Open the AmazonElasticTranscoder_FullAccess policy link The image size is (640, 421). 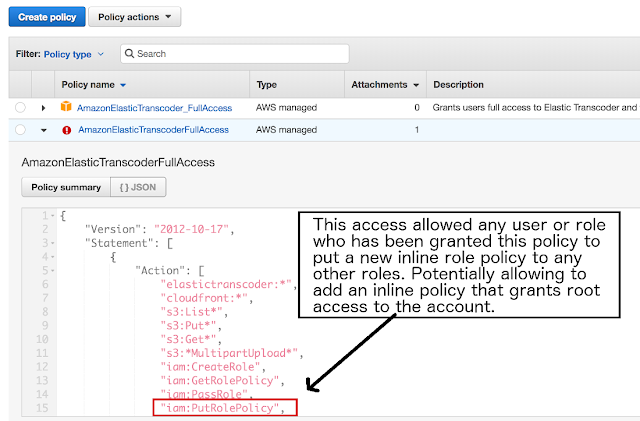[154, 108]
